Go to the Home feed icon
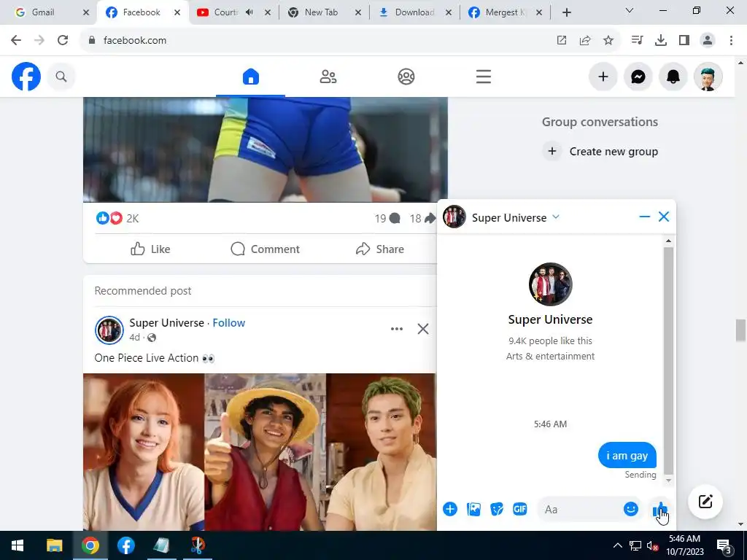This screenshot has width=747, height=560. [251, 77]
